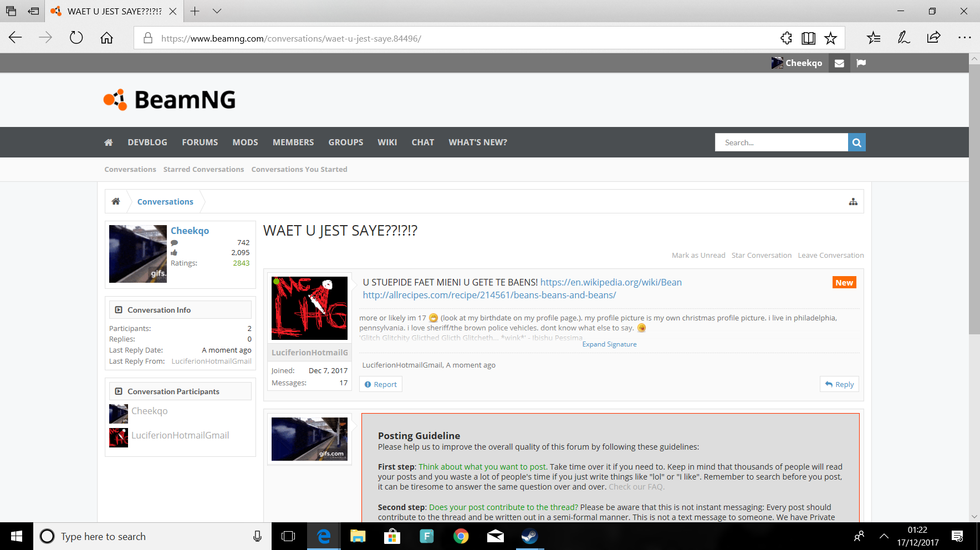Open the FORUMS menu item
The height and width of the screenshot is (550, 980).
200,142
